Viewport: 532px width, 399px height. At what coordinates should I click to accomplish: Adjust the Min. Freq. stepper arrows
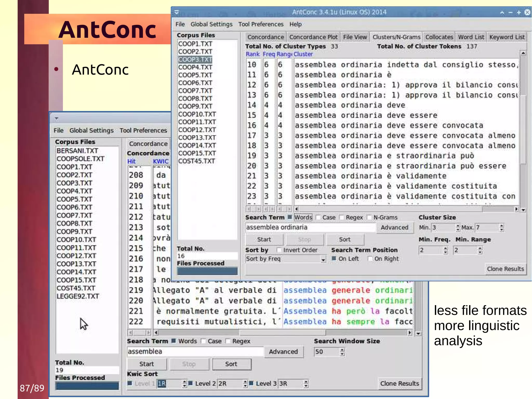click(446, 250)
